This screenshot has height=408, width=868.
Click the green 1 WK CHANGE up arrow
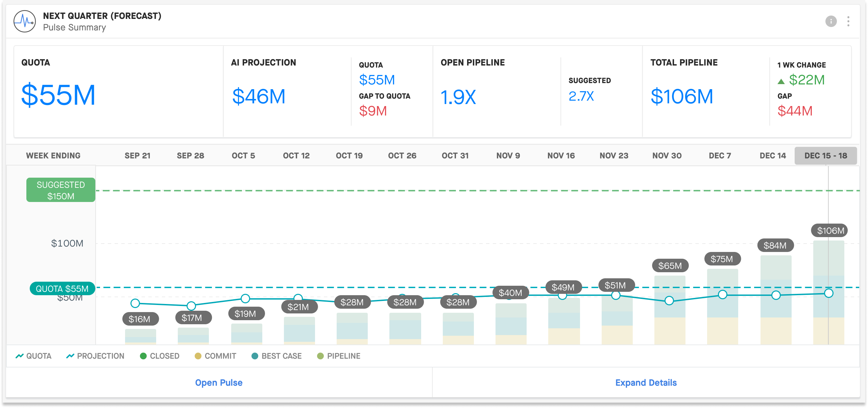[x=781, y=81]
